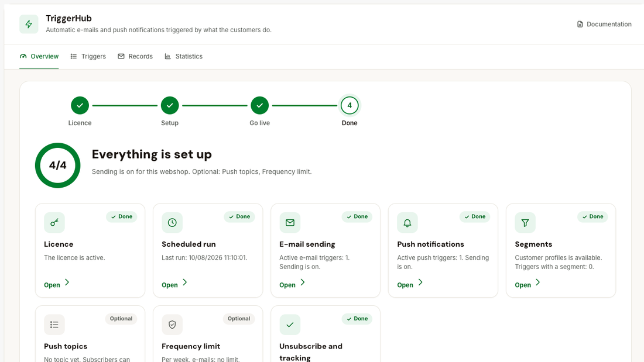Click the Frequency limit card title
The width and height of the screenshot is (644, 362).
(x=191, y=346)
